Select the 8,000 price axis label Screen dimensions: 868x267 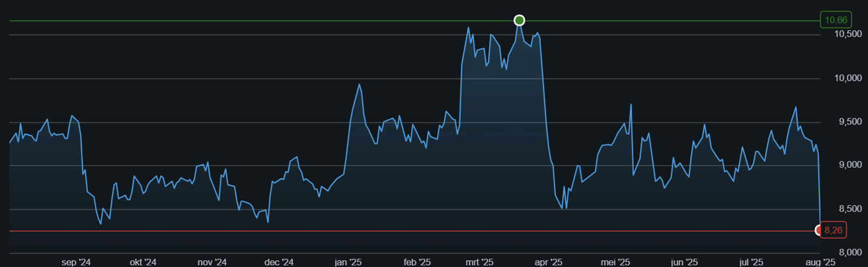click(849, 252)
